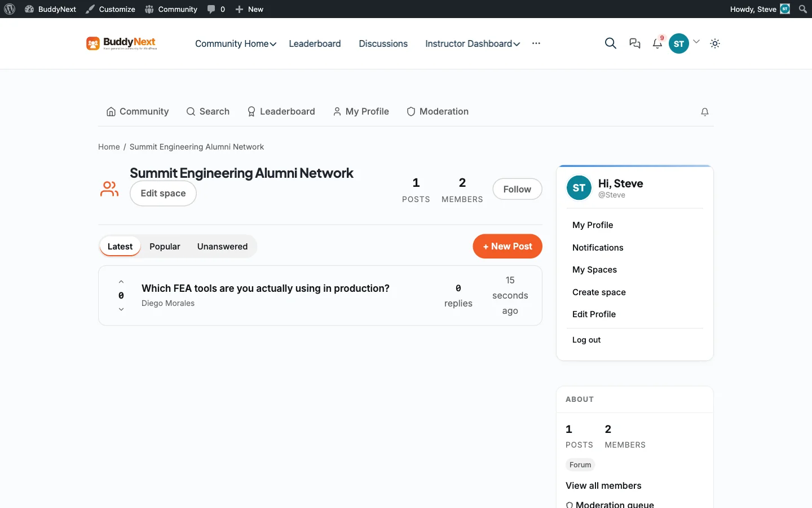Open My Profile in sidebar
Image resolution: width=812 pixels, height=508 pixels.
pyautogui.click(x=593, y=225)
